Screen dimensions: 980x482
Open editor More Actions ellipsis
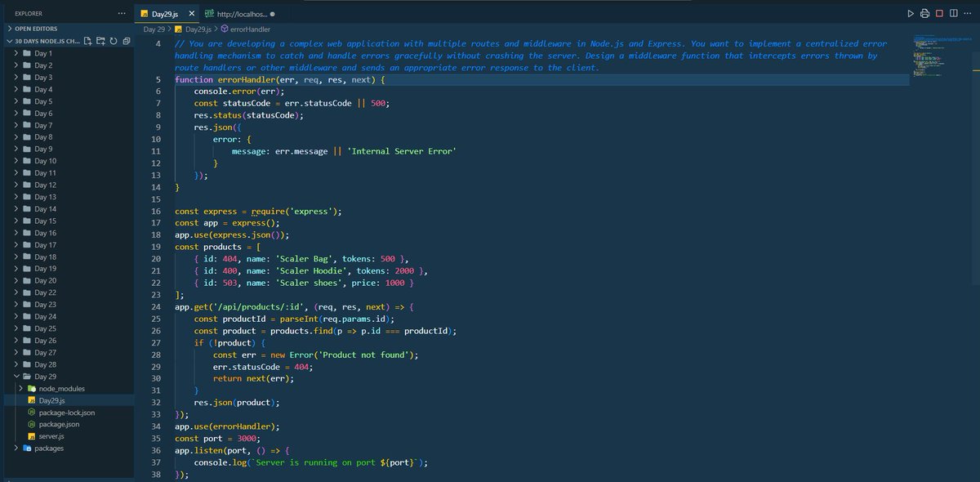tap(968, 14)
